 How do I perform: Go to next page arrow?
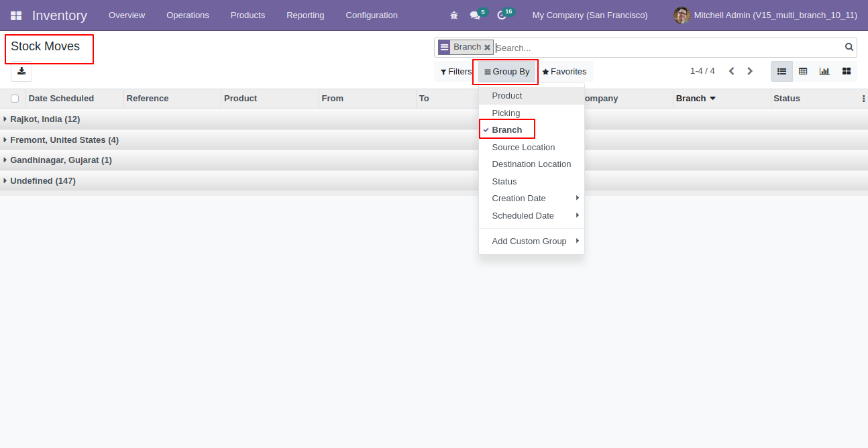pos(750,71)
